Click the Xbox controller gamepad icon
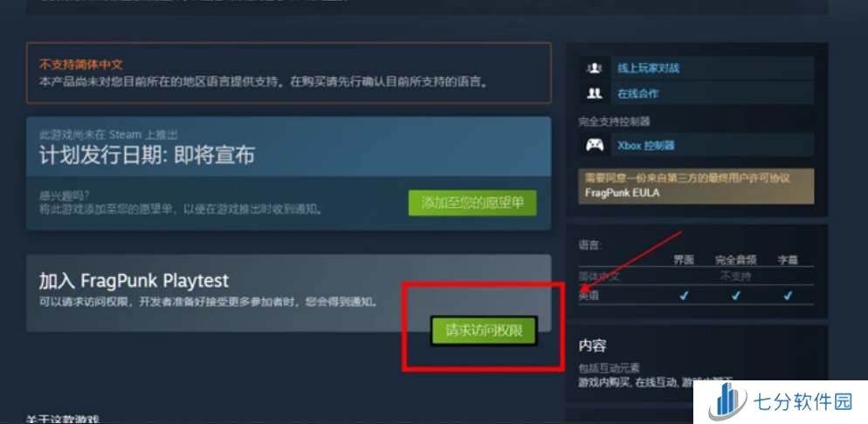 coord(595,146)
